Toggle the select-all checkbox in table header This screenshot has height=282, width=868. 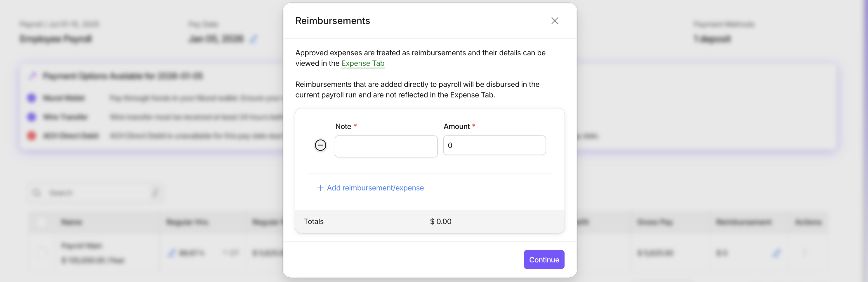tap(41, 222)
